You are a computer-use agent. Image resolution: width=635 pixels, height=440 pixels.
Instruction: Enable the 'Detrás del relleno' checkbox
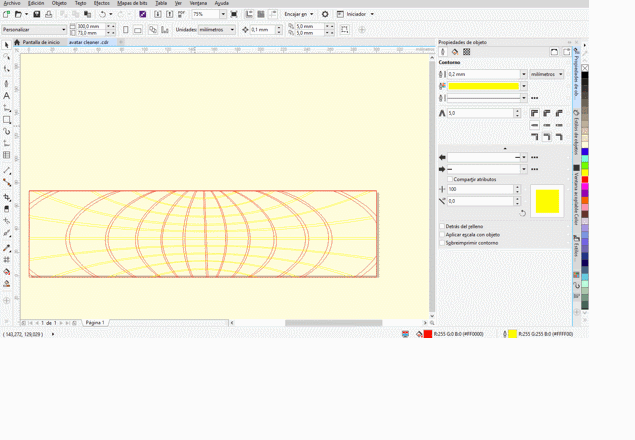point(443,227)
